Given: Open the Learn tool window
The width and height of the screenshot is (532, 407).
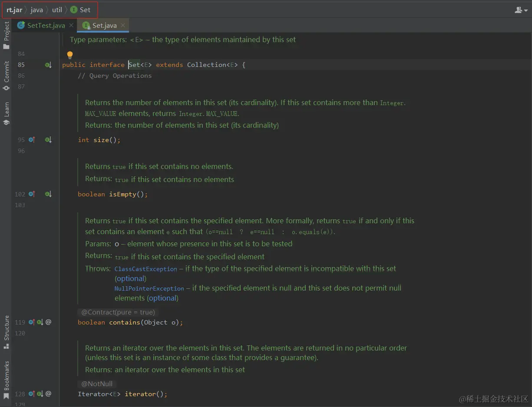Looking at the screenshot, I should click(6, 114).
